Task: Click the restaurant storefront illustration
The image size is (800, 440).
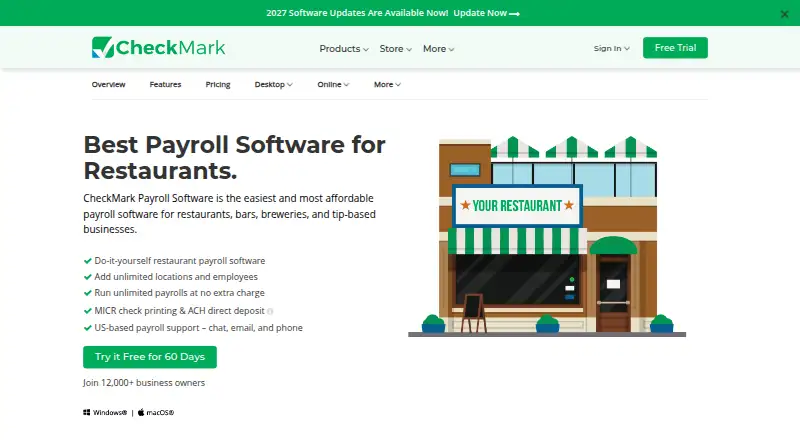Action: click(x=547, y=236)
